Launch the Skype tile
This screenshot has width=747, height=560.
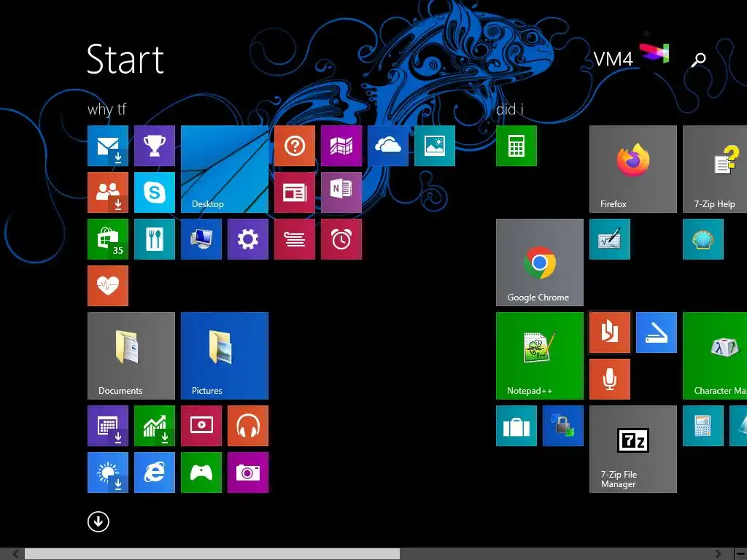click(155, 192)
